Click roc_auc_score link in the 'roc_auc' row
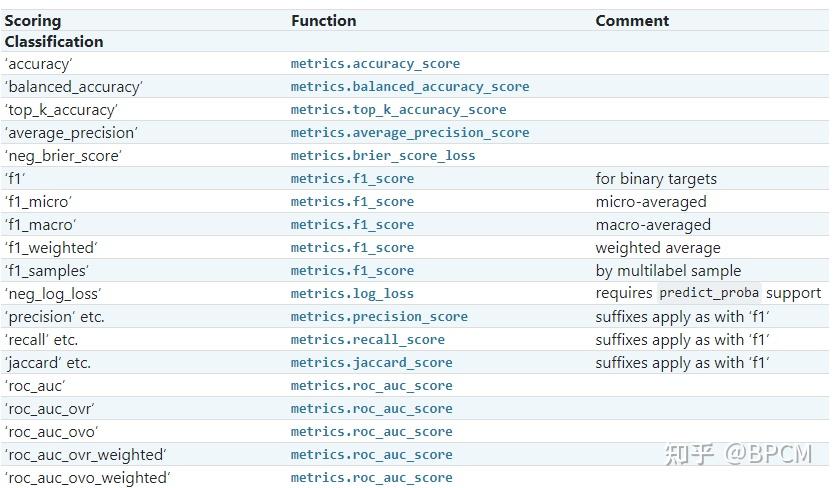833x488 pixels. pyautogui.click(x=371, y=386)
